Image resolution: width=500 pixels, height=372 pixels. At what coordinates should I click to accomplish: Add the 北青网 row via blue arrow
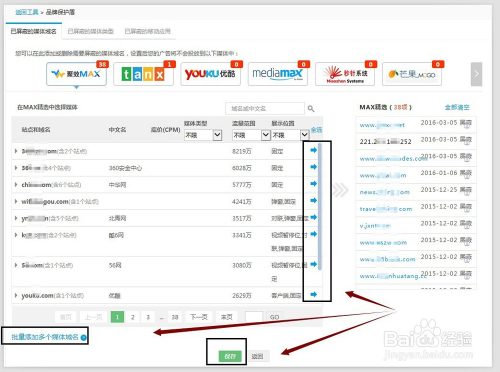point(313,217)
